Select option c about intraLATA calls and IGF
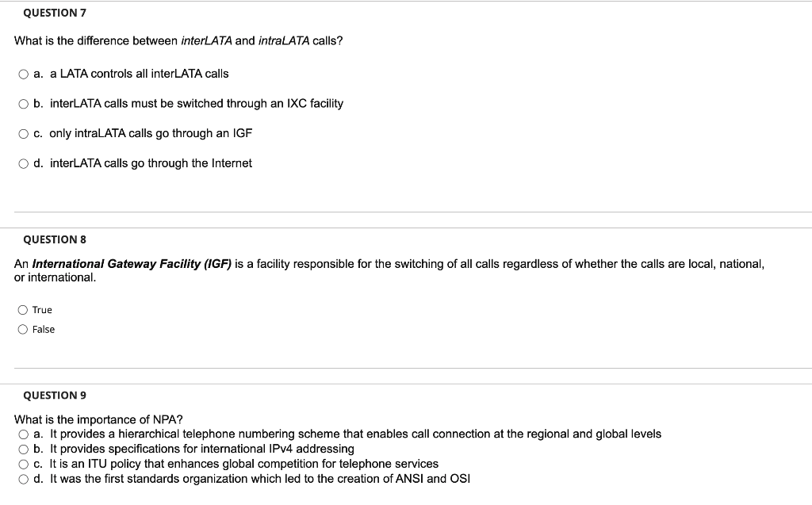This screenshot has height=505, width=812. tap(21, 133)
